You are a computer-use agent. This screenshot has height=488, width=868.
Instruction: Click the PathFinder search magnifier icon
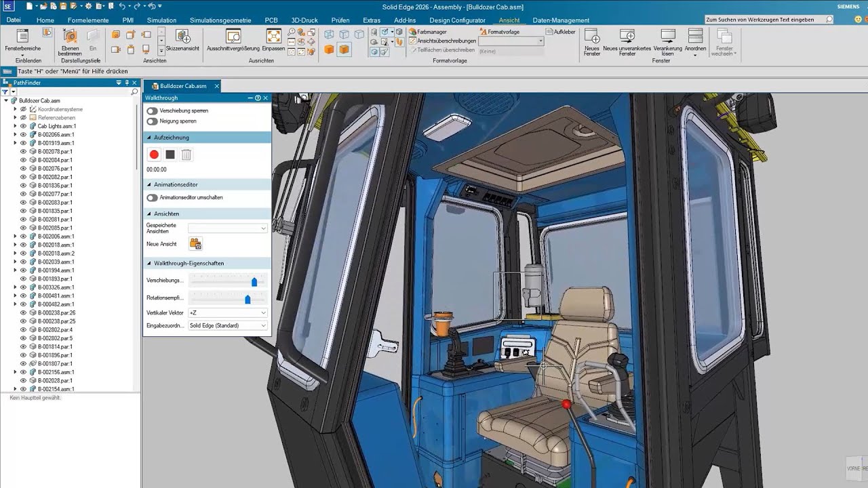[134, 91]
